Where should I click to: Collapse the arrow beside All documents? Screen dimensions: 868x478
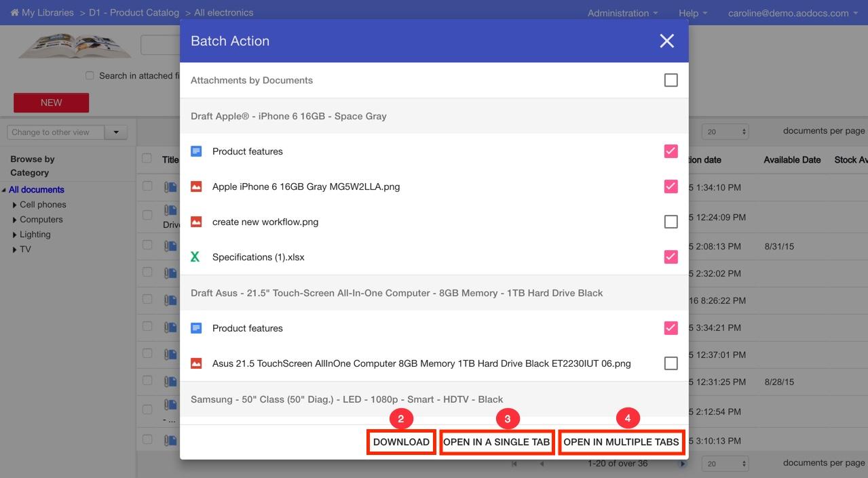(x=4, y=190)
